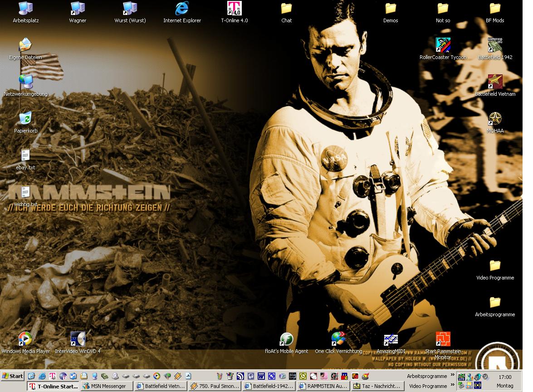Click the 17:00 clock in the tray
533x392 pixels.
pos(505,377)
